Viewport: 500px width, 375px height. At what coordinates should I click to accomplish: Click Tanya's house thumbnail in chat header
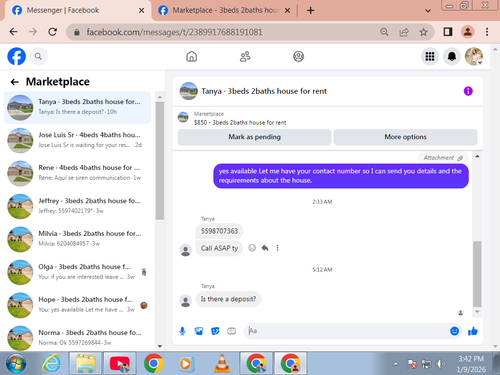click(x=188, y=91)
